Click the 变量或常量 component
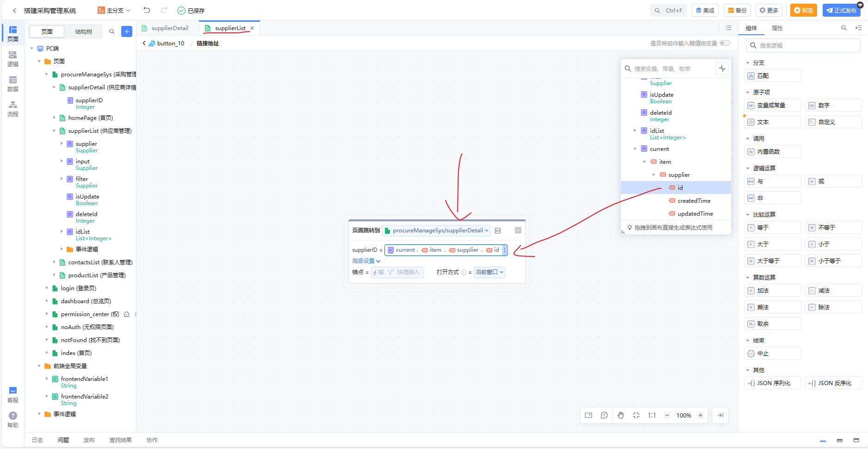The width and height of the screenshot is (868, 449). (x=773, y=105)
